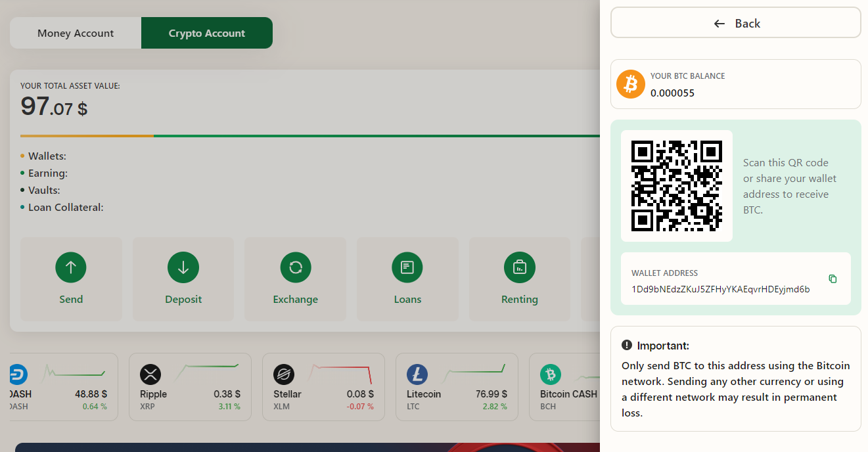Click the Bitcoin CASH coin name
Screen dimensions: 868x452
(568, 394)
